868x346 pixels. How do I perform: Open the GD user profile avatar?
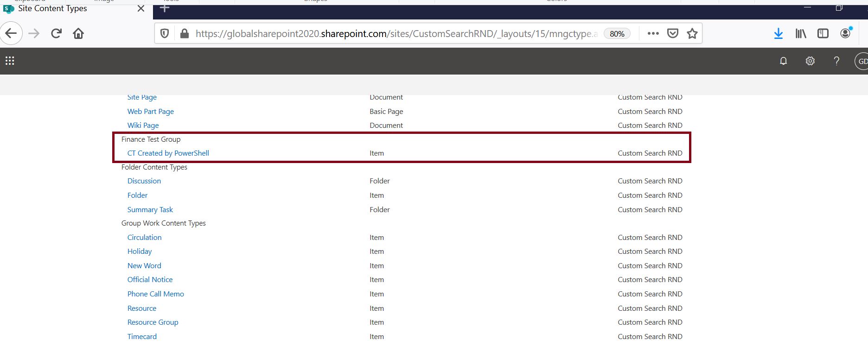click(x=862, y=61)
